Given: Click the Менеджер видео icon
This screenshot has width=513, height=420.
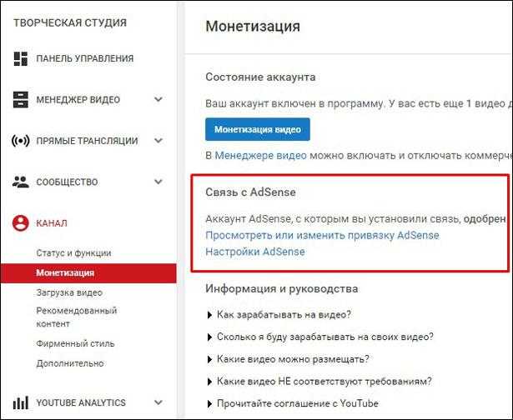Looking at the screenshot, I should 20,100.
